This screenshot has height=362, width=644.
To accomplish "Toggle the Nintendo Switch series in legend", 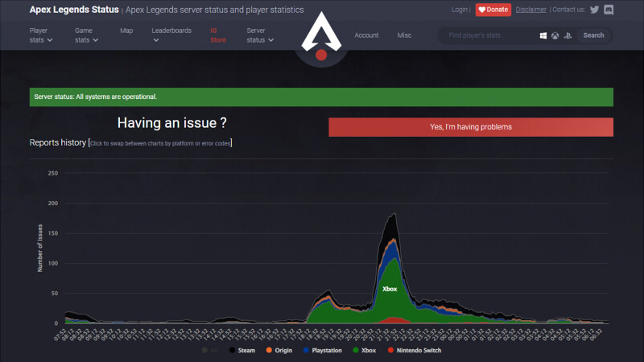I will click(x=415, y=350).
